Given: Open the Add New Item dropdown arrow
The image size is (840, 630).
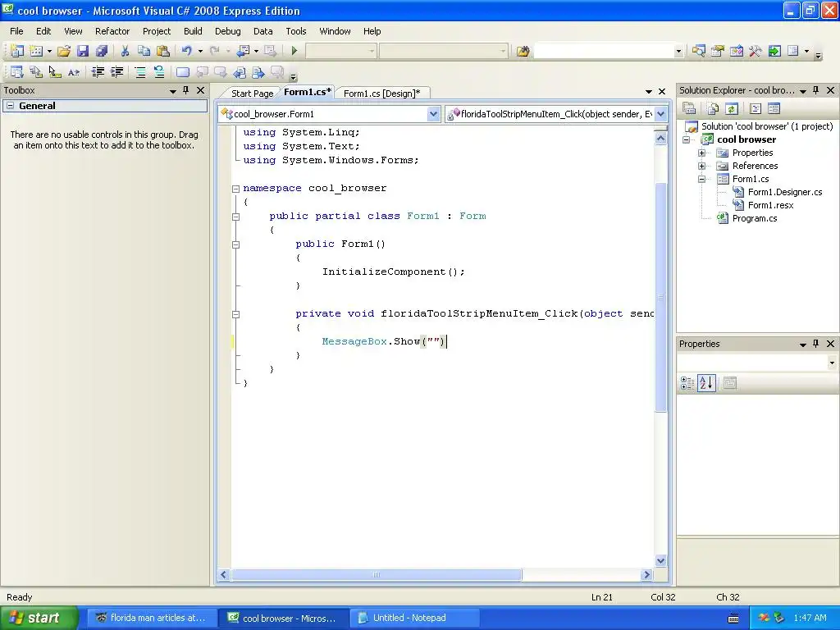Looking at the screenshot, I should 49,51.
